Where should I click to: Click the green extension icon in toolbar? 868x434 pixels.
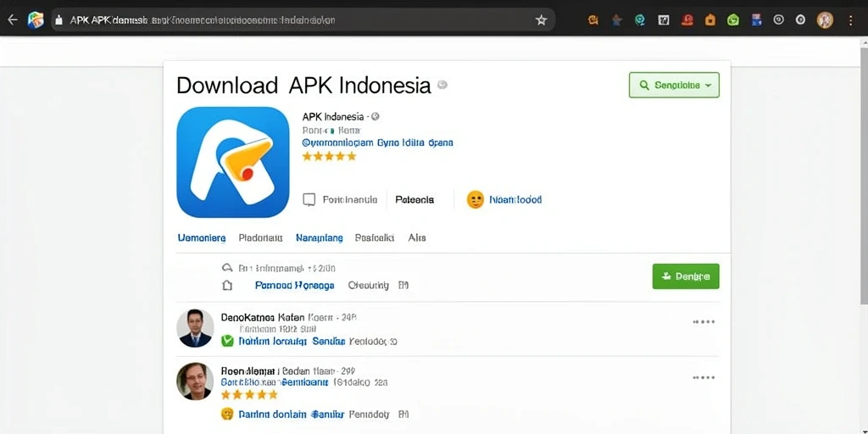733,20
